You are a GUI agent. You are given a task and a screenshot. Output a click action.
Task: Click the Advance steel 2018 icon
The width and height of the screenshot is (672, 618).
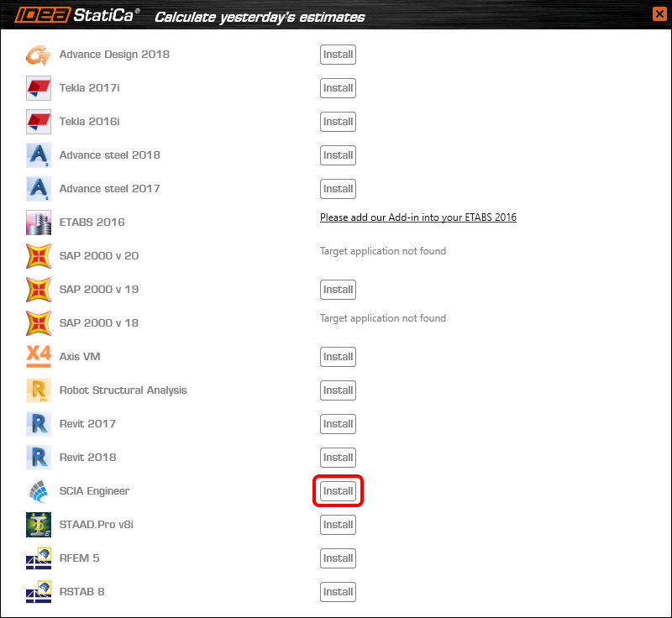click(38, 155)
